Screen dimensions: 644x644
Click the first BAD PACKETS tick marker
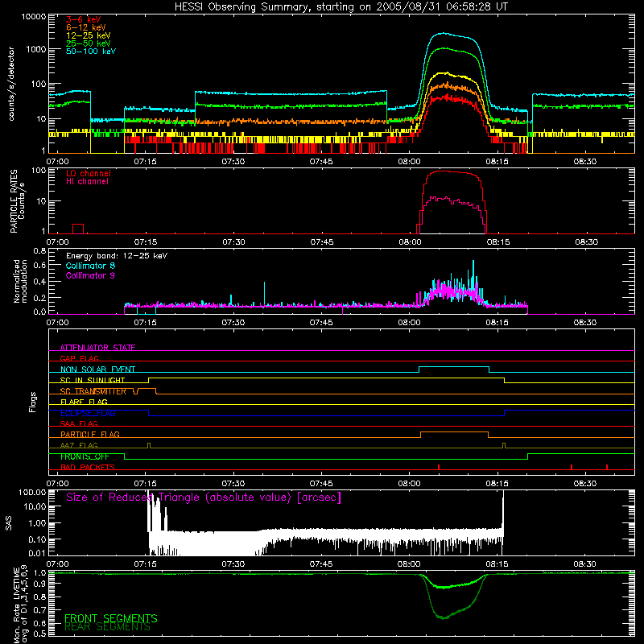click(439, 467)
